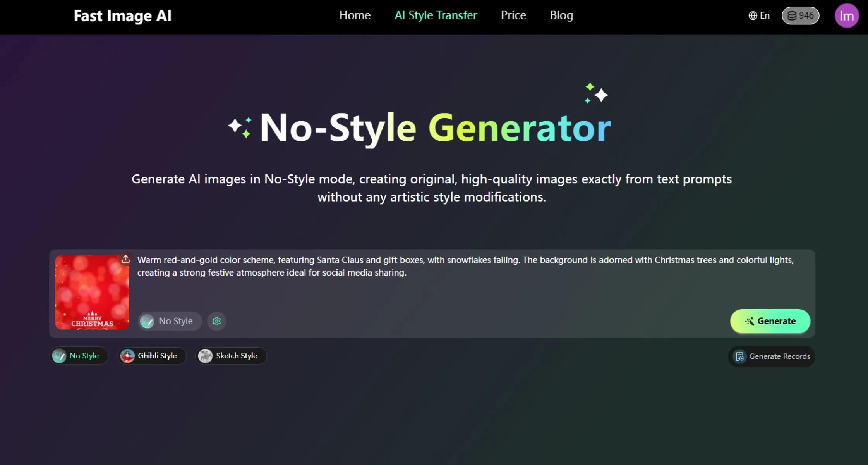Click the Generate Records document icon
Image resolution: width=868 pixels, height=465 pixels.
click(x=740, y=356)
